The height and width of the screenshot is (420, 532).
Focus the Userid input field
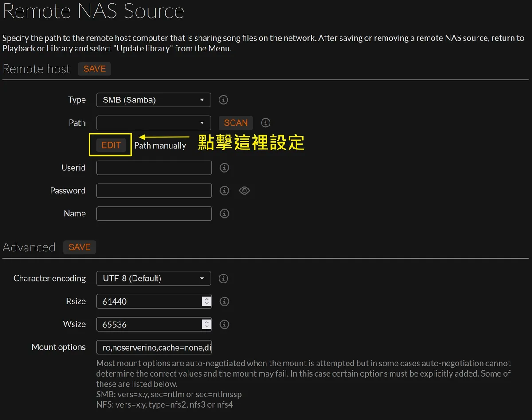[154, 168]
